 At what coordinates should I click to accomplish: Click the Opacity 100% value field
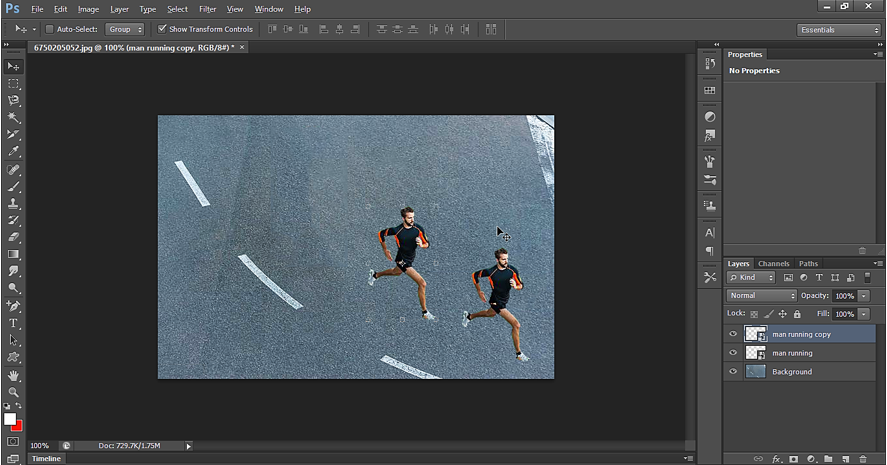point(845,296)
